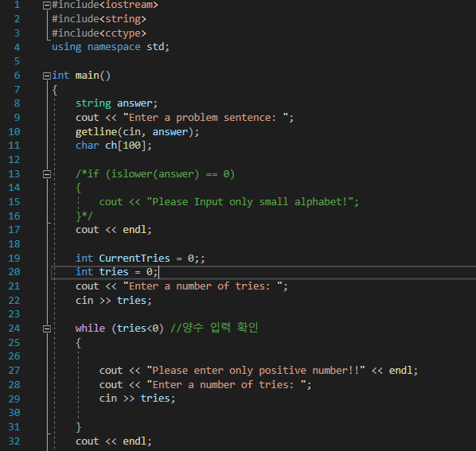
Task: Click "Please Input only small alphabet!" comment text
Action: 250,202
